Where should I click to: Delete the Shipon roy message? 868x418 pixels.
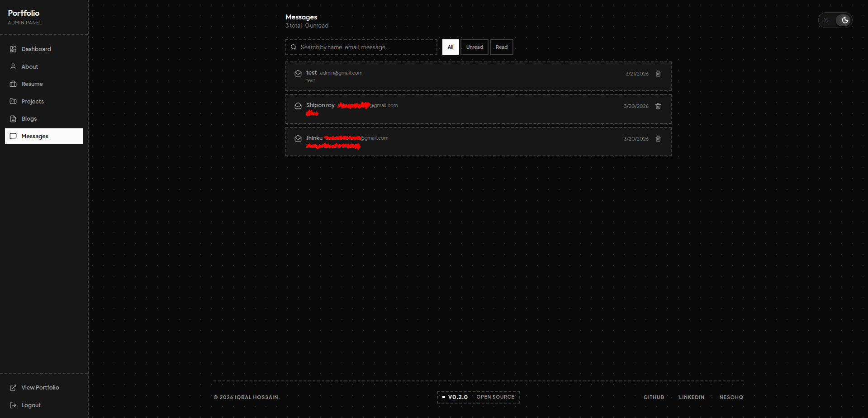tap(658, 106)
